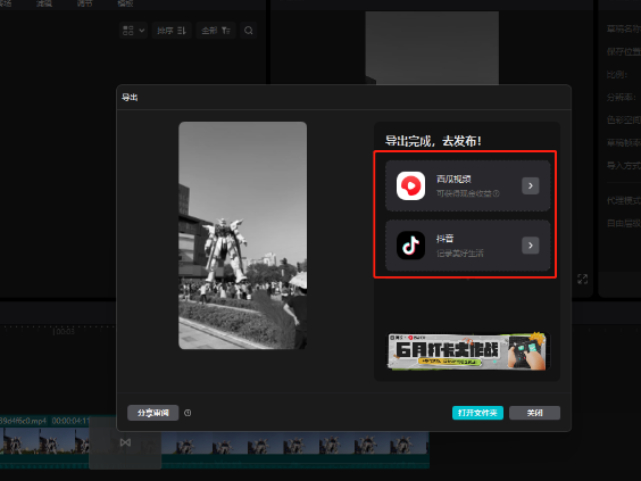Screen dimensions: 641x481
Task: Click the fullscreen preview icon in player
Action: click(x=583, y=279)
